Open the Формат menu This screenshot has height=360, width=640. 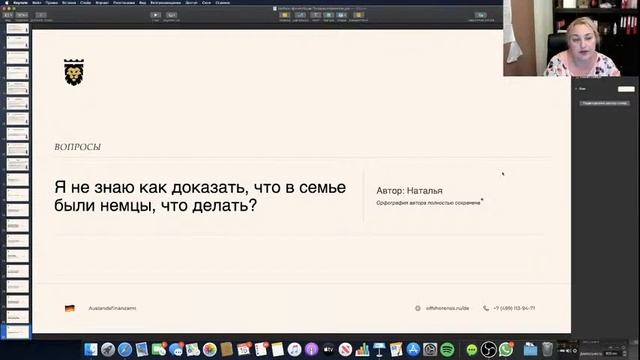coord(102,2)
